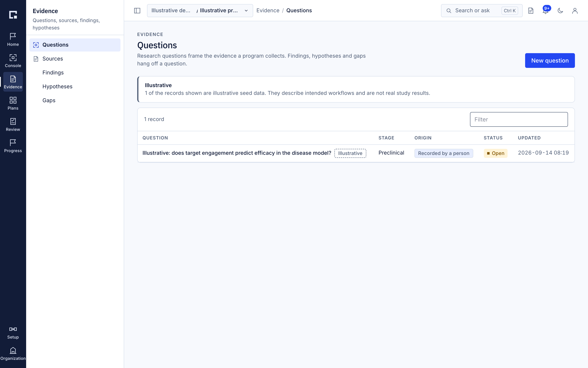Open Setup from the rail
This screenshot has height=368, width=588.
13,332
